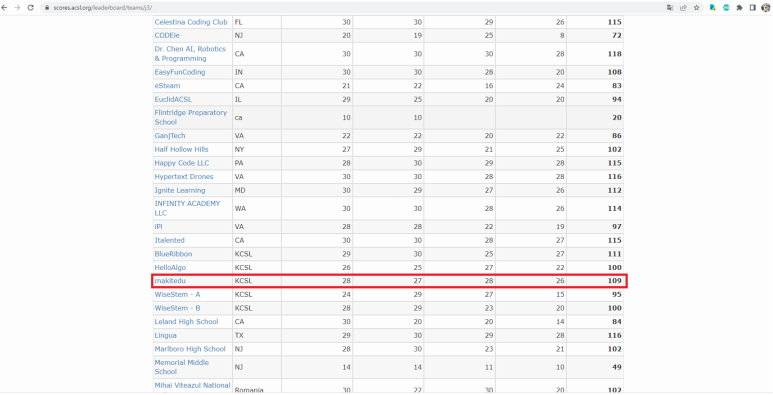This screenshot has height=395, width=773.
Task: Open the extensions puzzle icon
Action: [739, 8]
